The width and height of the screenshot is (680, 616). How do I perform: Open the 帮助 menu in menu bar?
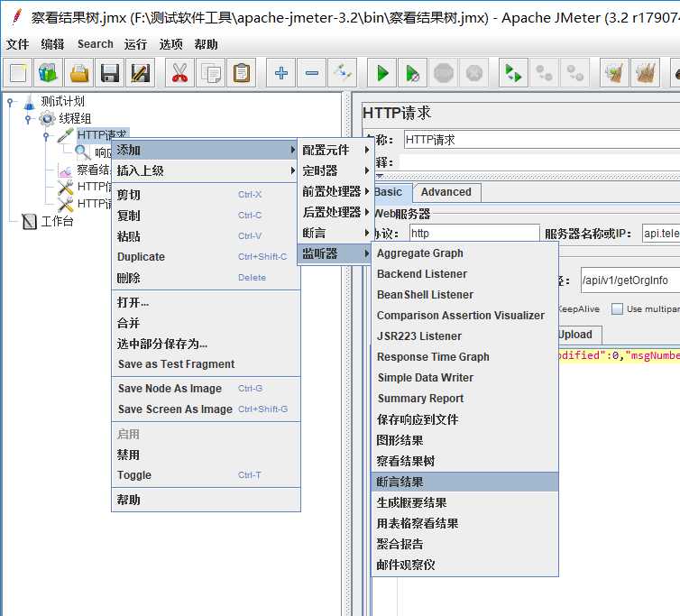pos(206,44)
